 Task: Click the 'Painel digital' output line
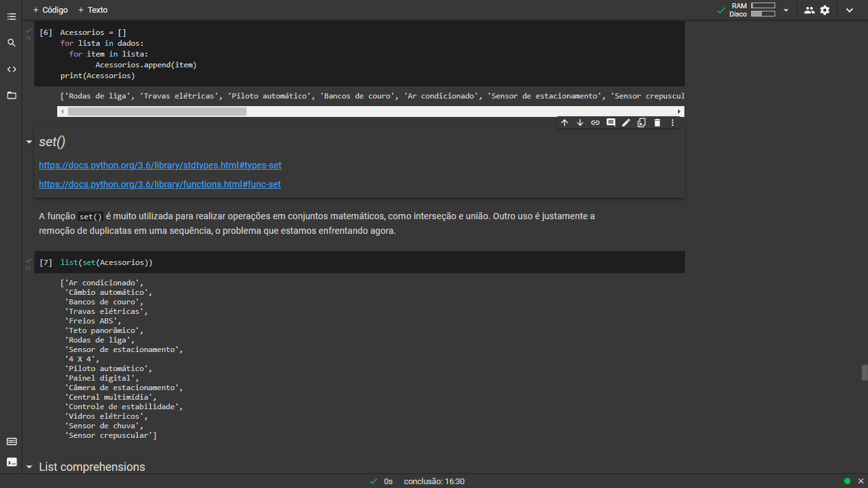click(102, 378)
